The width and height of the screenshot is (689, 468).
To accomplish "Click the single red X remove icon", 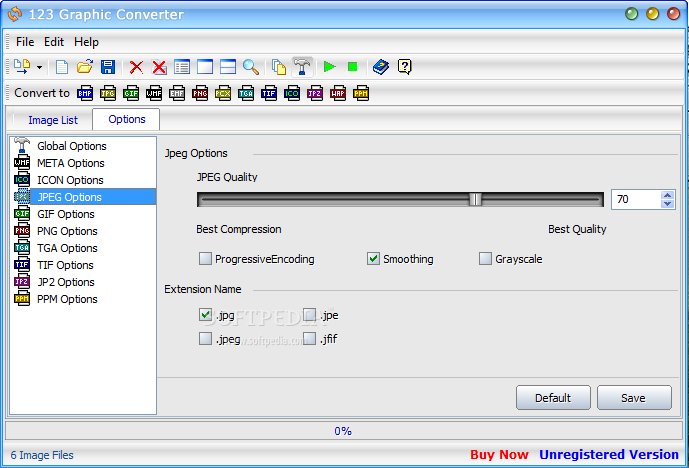I will (x=136, y=67).
